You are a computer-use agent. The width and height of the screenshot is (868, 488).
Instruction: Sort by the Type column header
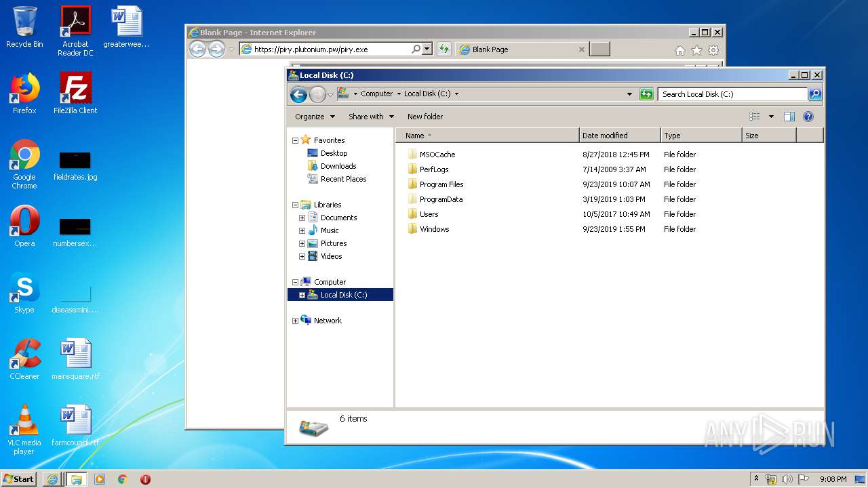[x=701, y=136]
